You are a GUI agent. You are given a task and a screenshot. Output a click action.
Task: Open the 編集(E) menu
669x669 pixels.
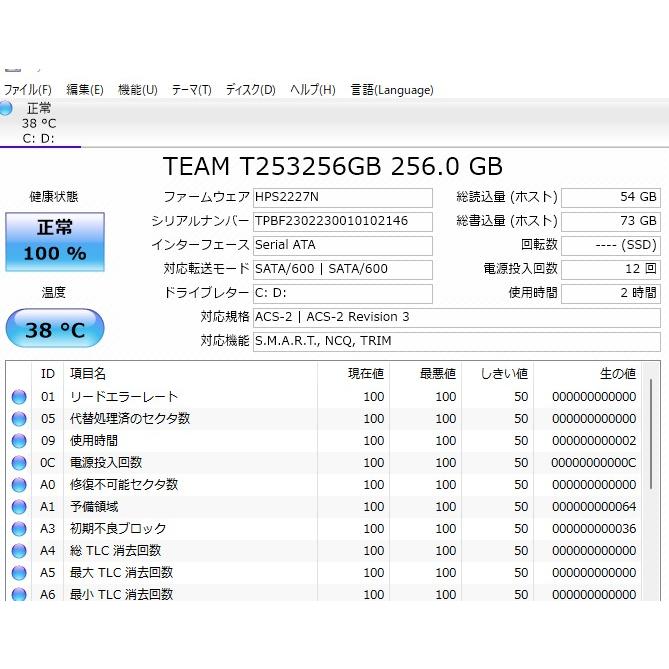pos(85,90)
